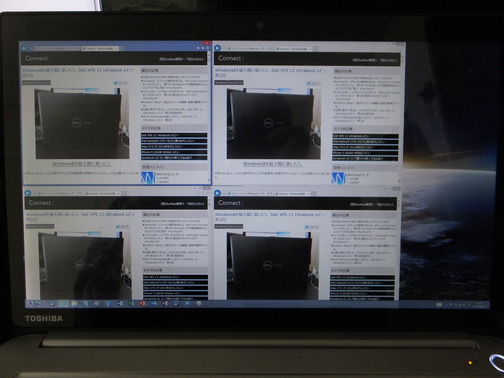Image resolution: width=504 pixels, height=378 pixels.
Task: Go back in the bottom-right browser window
Action: (x=217, y=193)
